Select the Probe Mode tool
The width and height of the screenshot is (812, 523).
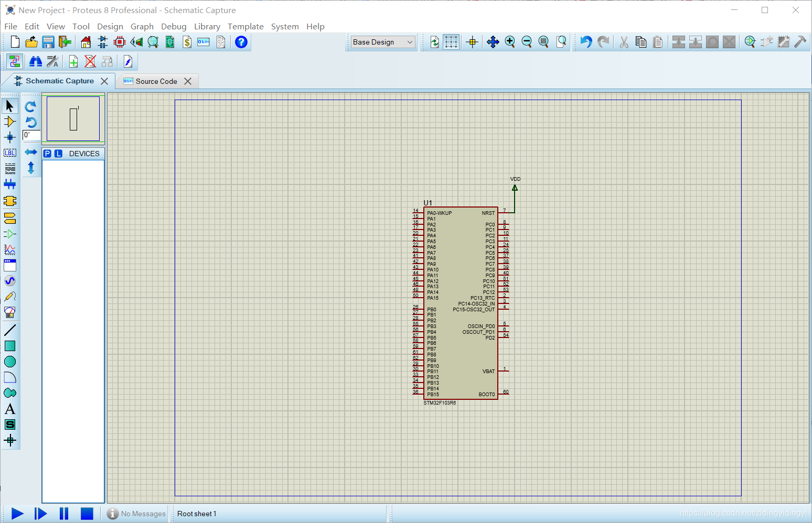[x=10, y=297]
